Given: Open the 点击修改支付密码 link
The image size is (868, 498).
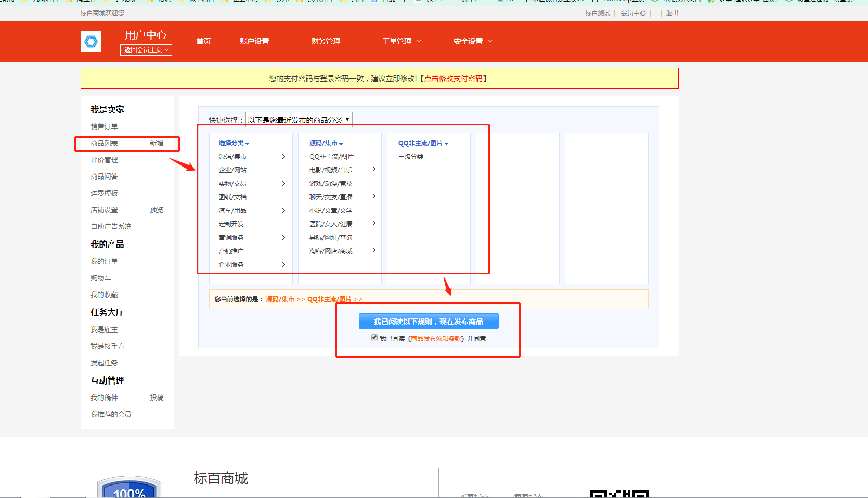Looking at the screenshot, I should 454,79.
